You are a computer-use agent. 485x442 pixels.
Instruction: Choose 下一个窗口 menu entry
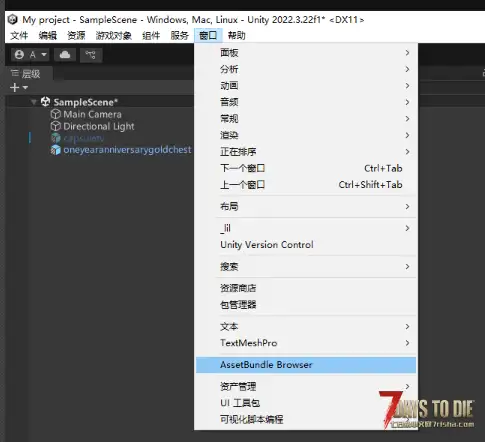click(x=306, y=168)
